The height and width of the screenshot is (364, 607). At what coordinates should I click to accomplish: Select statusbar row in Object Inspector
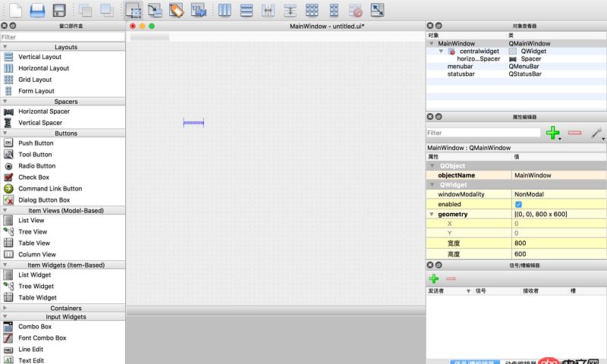pyautogui.click(x=517, y=74)
